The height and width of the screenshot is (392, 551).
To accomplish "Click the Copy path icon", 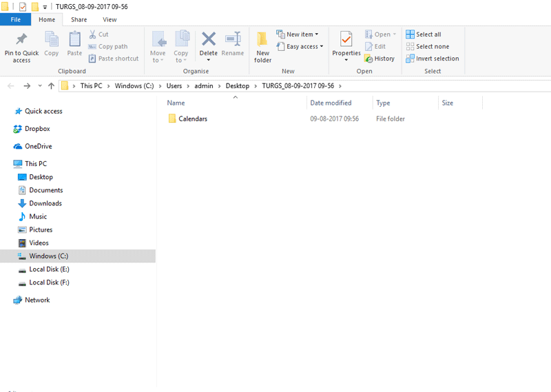I will click(x=92, y=46).
